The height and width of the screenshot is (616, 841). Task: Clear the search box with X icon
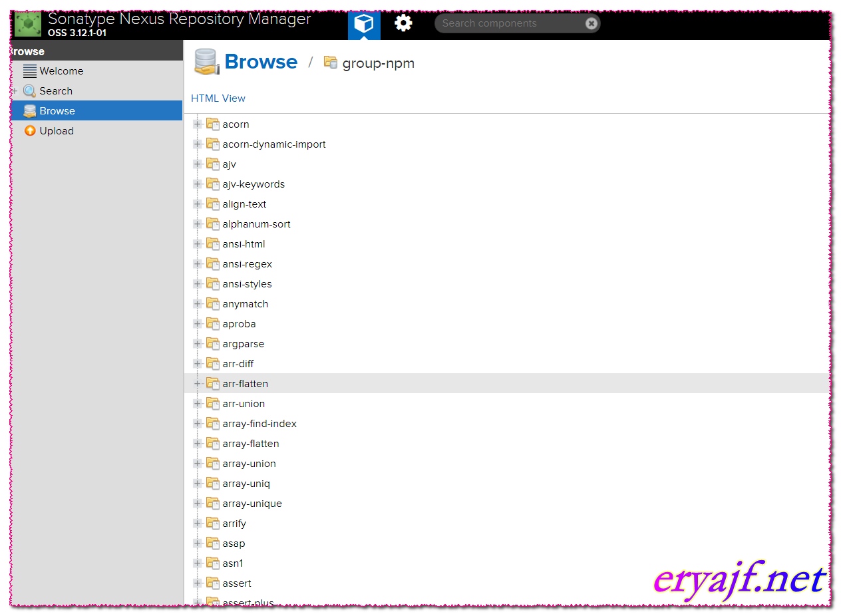(x=591, y=23)
